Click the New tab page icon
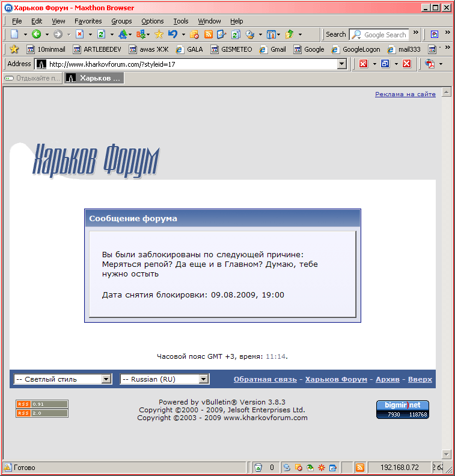The height and width of the screenshot is (476, 455). click(x=14, y=34)
